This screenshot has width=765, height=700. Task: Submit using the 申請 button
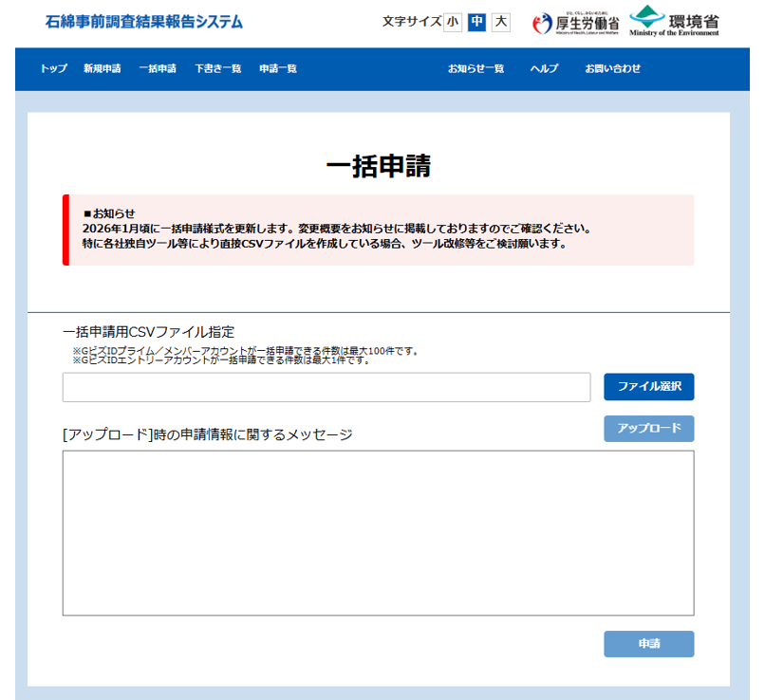tap(649, 644)
